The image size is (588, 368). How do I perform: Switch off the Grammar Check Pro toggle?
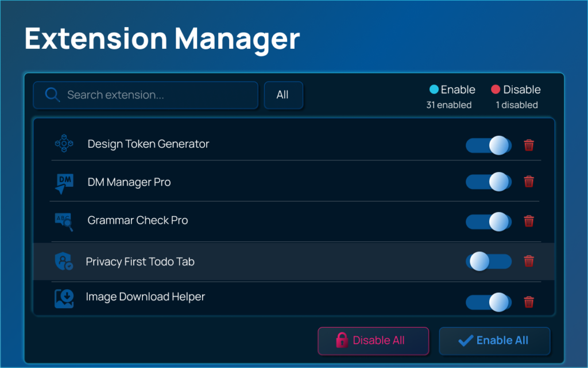[x=488, y=221]
